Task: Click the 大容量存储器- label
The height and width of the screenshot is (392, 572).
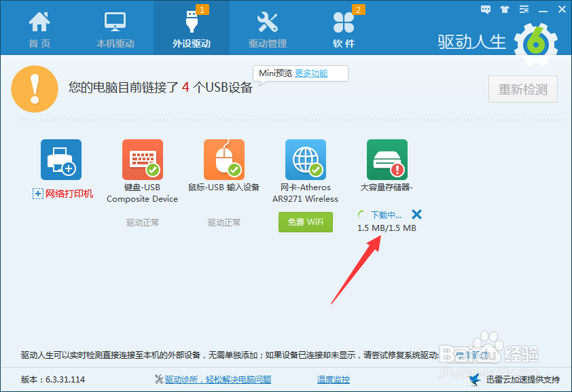Action: coord(387,188)
